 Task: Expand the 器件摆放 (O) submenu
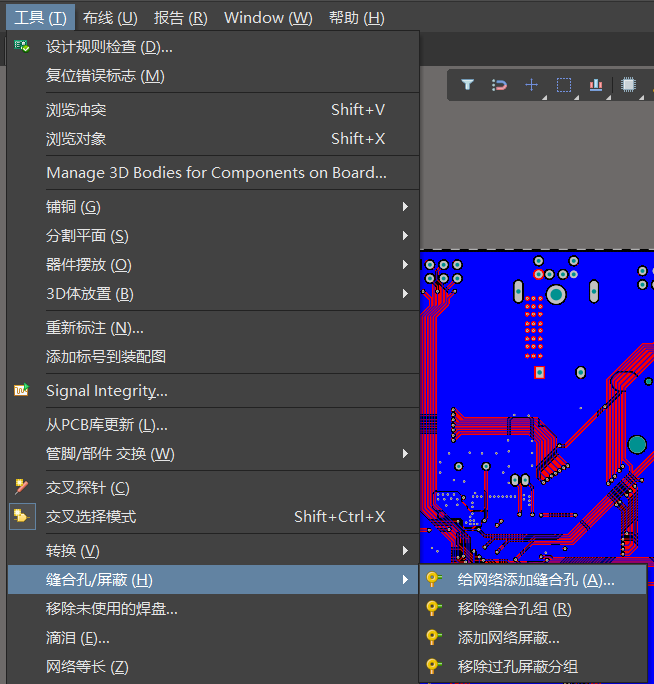coord(213,265)
